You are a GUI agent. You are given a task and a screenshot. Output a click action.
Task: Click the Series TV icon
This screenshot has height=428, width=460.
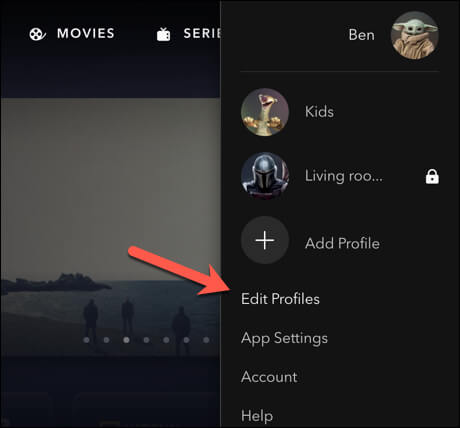point(164,34)
